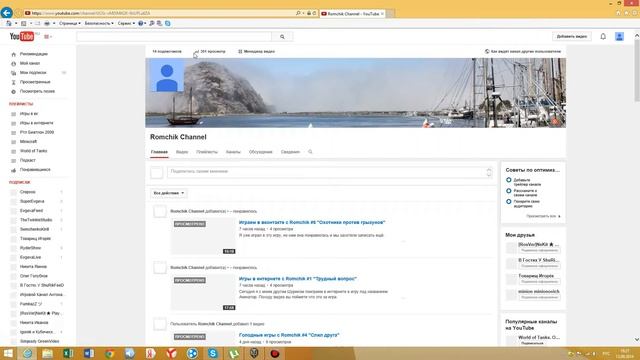Switch to the Каналы tab
Screen dimensions: 640x360
(x=233, y=152)
